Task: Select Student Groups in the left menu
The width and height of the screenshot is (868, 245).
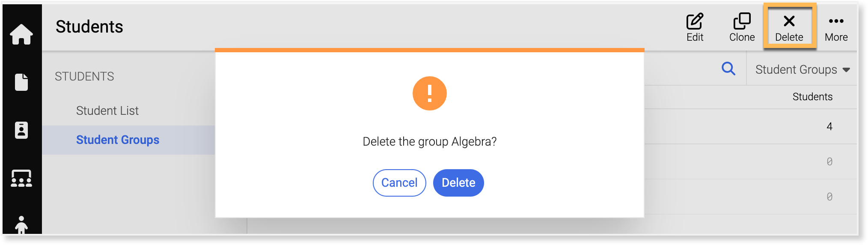Action: coord(118,140)
